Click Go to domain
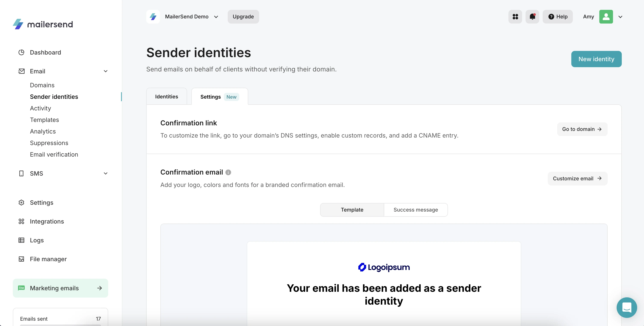Viewport: 644px width, 326px height. click(x=582, y=129)
